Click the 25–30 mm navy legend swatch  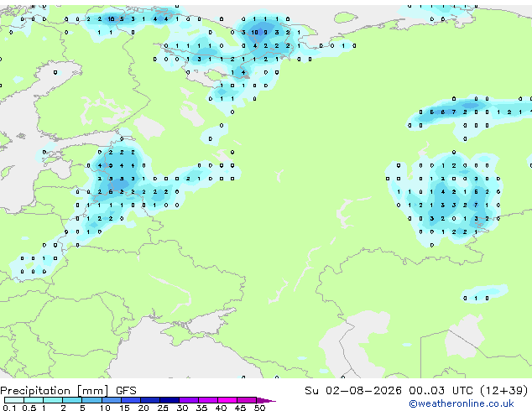pyautogui.click(x=169, y=400)
